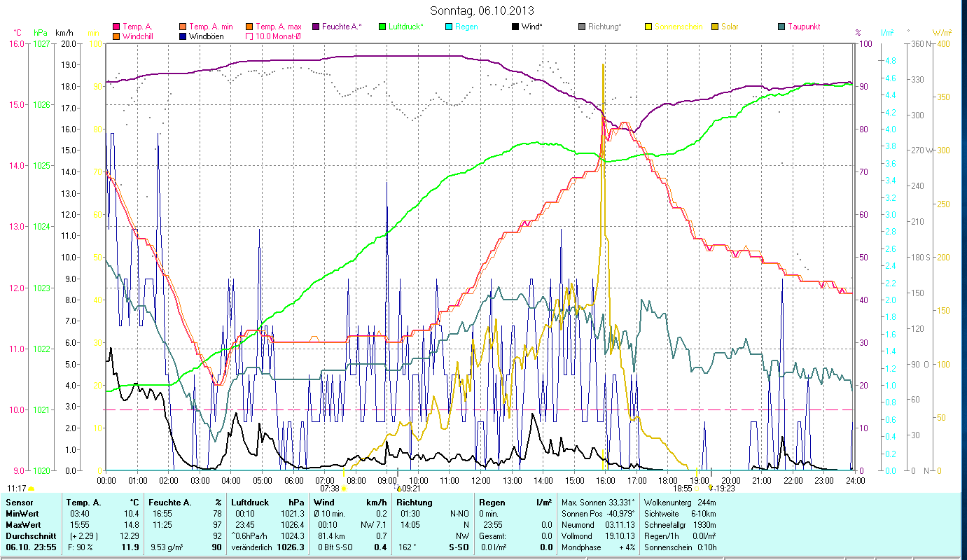Viewport: 967px width, 560px height.
Task: Click the maximum temperature value '14.8'
Action: pos(131,525)
